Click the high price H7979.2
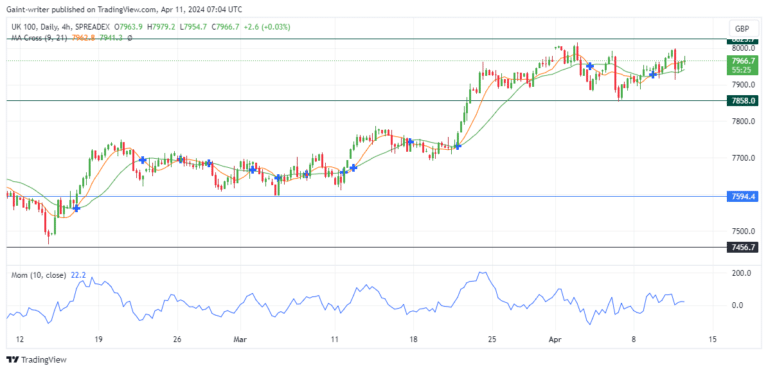Screen dimensions: 768x371 160,27
